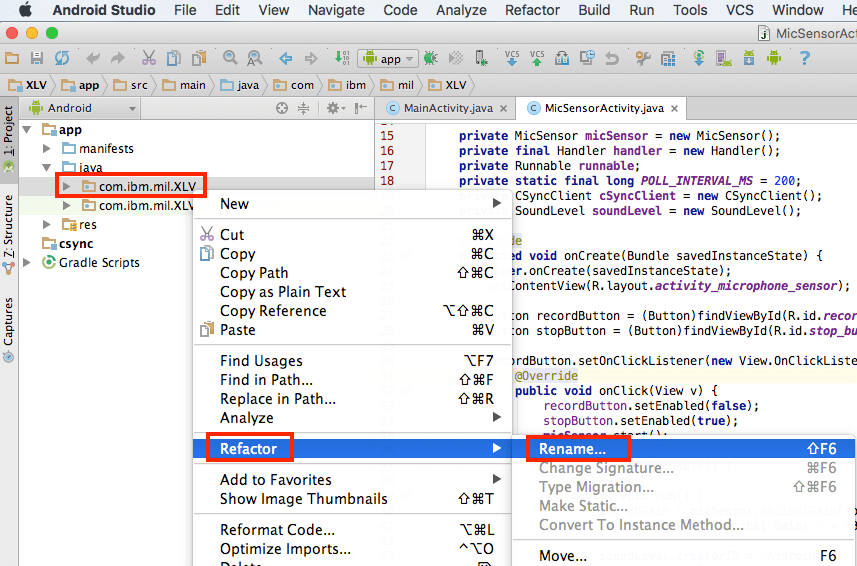
Task: Open the AVD Manager icon
Action: [x=724, y=58]
